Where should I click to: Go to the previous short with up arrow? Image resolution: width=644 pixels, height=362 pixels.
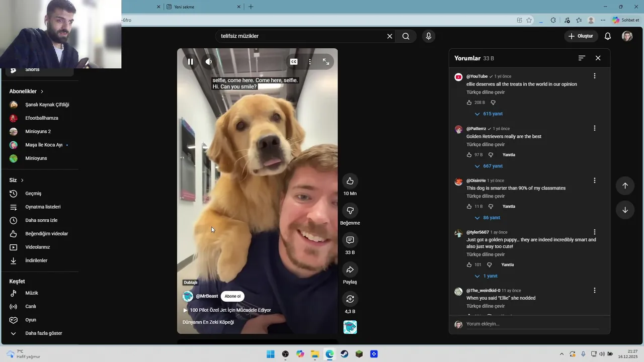coord(625,186)
